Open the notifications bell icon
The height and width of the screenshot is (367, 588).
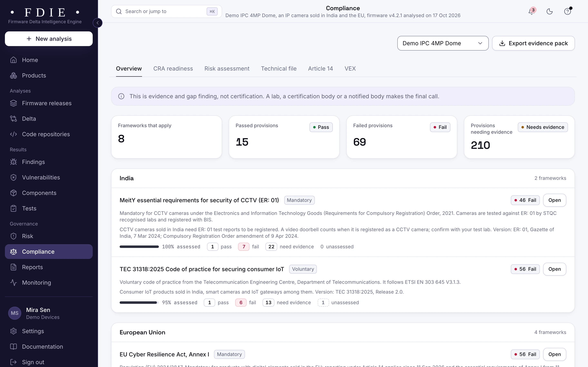coord(532,11)
